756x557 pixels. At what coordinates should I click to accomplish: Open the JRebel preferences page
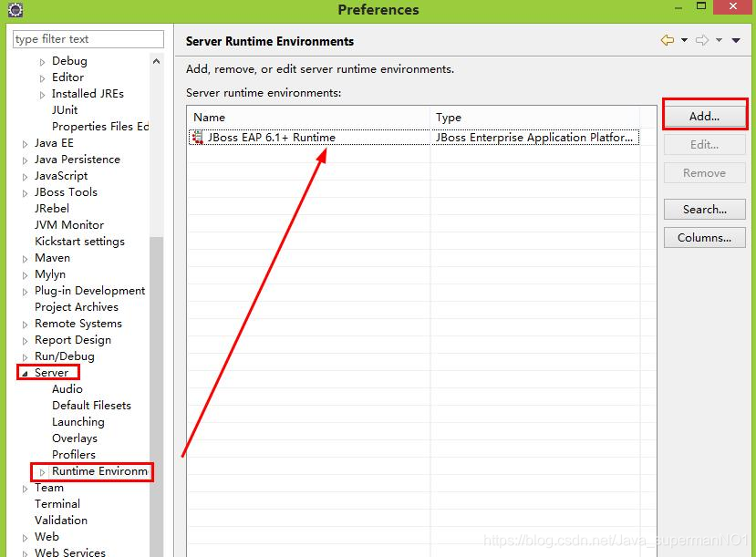[52, 208]
